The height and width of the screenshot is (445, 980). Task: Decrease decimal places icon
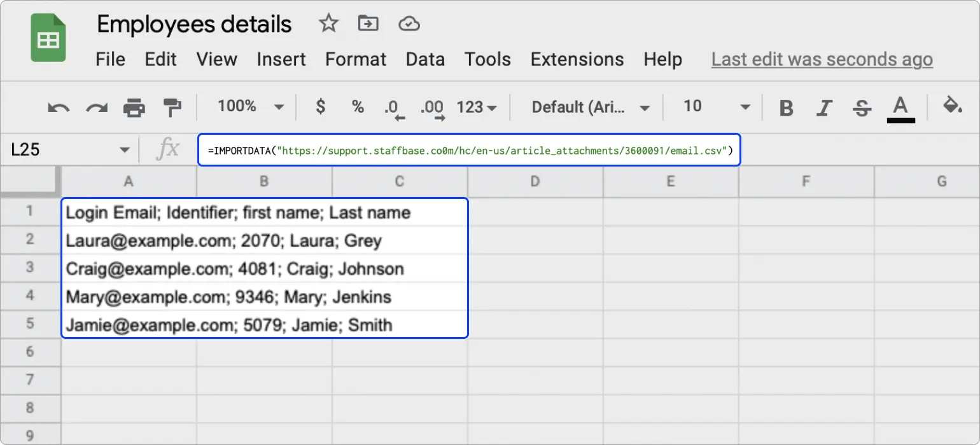pos(393,109)
